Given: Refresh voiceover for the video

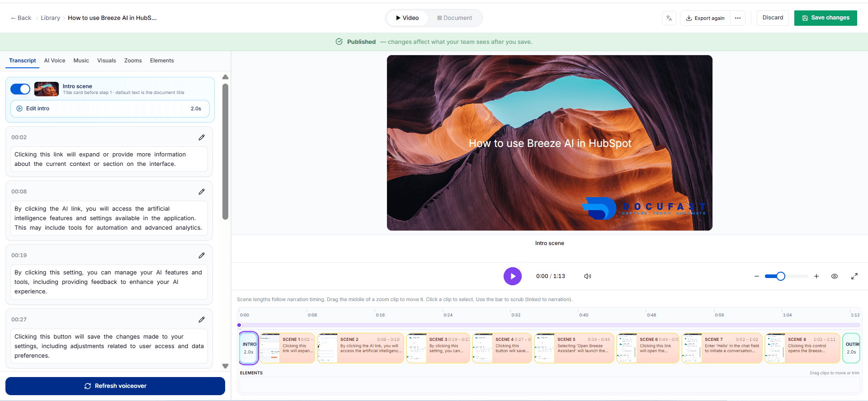Looking at the screenshot, I should [x=115, y=386].
